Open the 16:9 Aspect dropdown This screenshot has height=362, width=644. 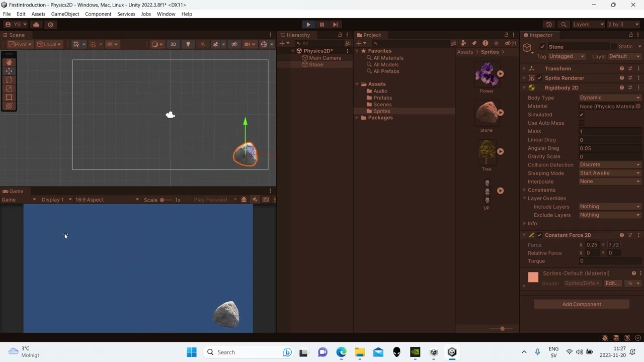(x=107, y=200)
